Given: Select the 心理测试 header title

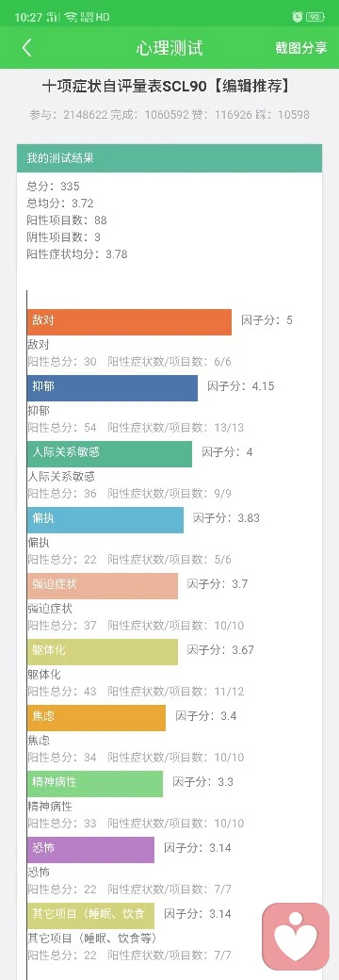Looking at the screenshot, I should tap(169, 48).
